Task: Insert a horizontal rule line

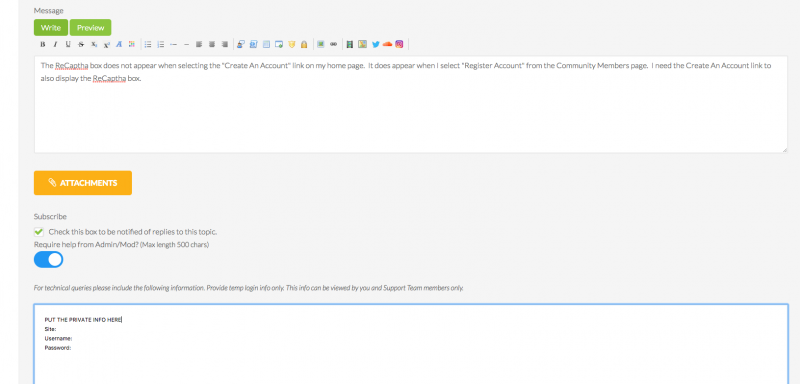Action: click(186, 44)
